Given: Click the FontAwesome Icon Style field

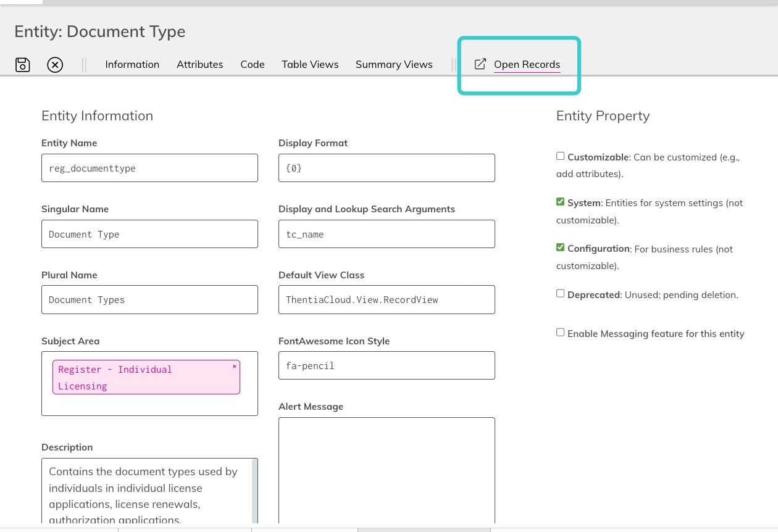Looking at the screenshot, I should pos(387,365).
